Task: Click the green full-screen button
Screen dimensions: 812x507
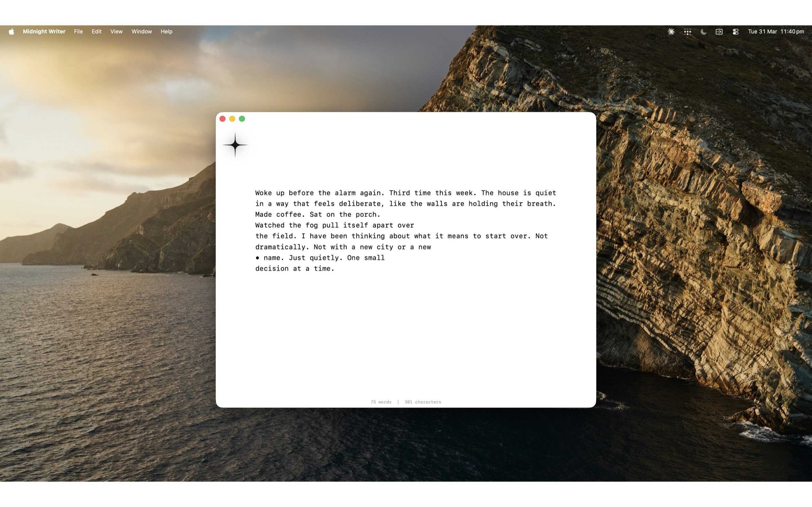Action: (x=242, y=119)
